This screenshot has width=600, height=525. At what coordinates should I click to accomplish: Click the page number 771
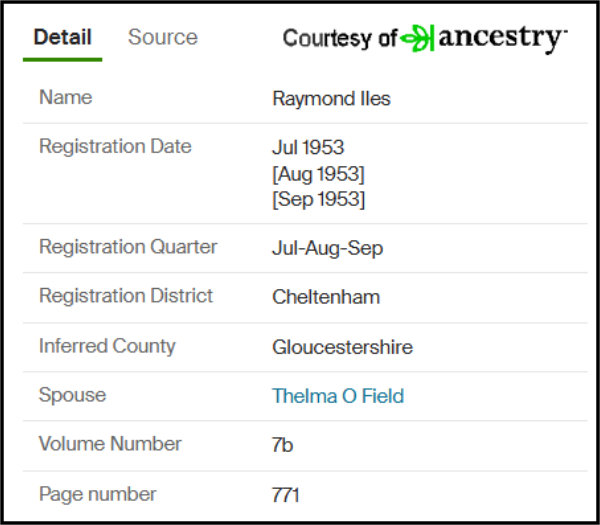285,495
